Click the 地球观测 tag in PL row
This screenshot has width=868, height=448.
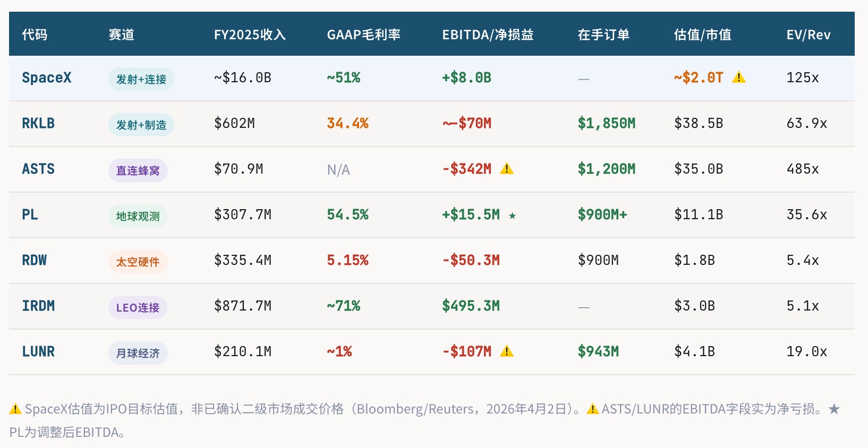[138, 216]
